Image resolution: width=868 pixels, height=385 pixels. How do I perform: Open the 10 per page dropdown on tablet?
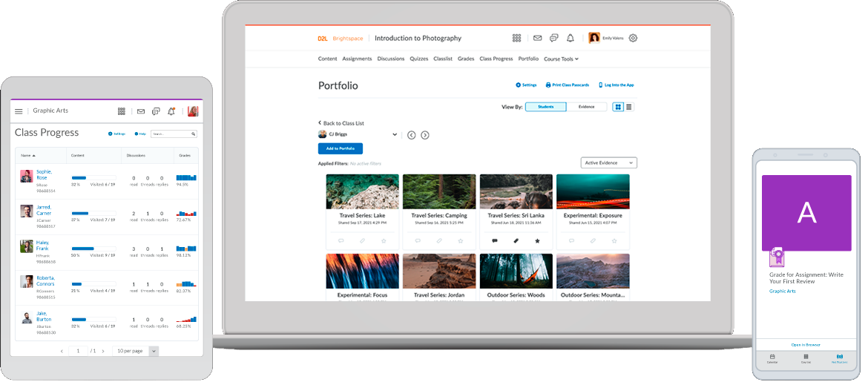click(135, 351)
